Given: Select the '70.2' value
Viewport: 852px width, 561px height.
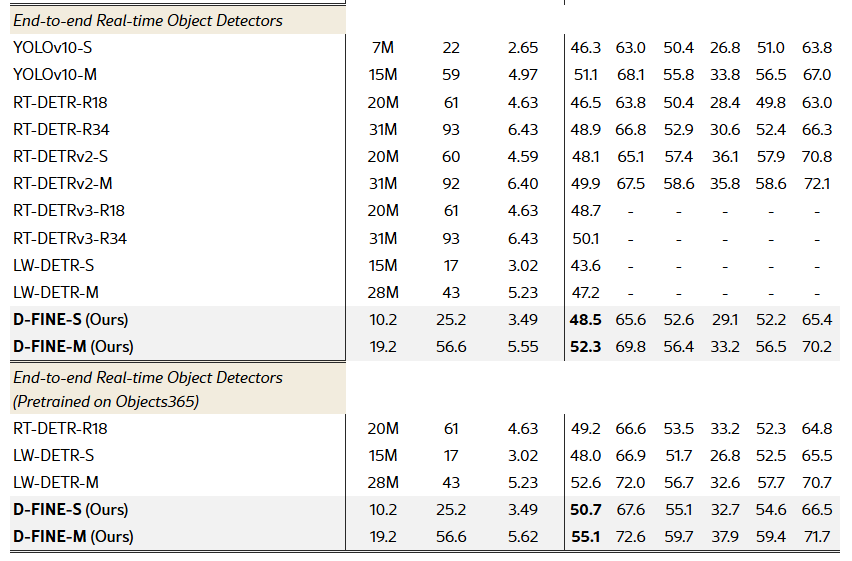Looking at the screenshot, I should pos(817,347).
